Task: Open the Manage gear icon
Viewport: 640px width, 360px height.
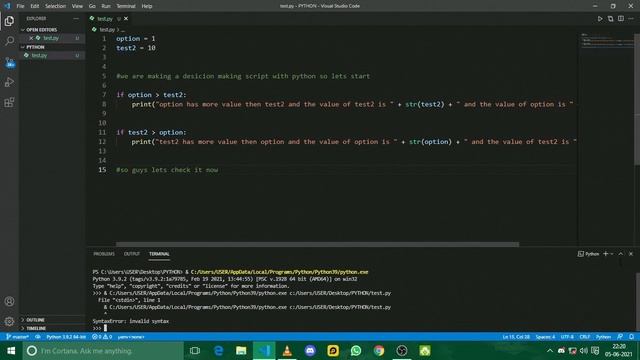Action: tap(9, 321)
